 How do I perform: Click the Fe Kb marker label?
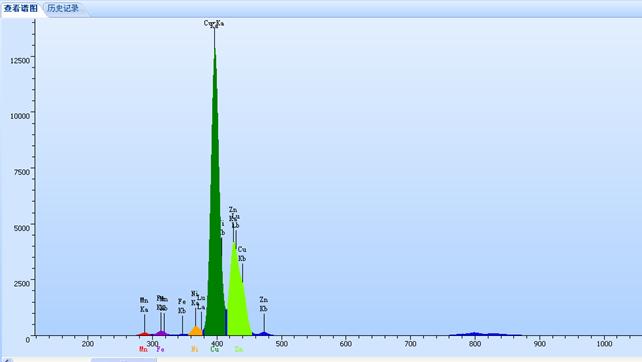pos(182,306)
